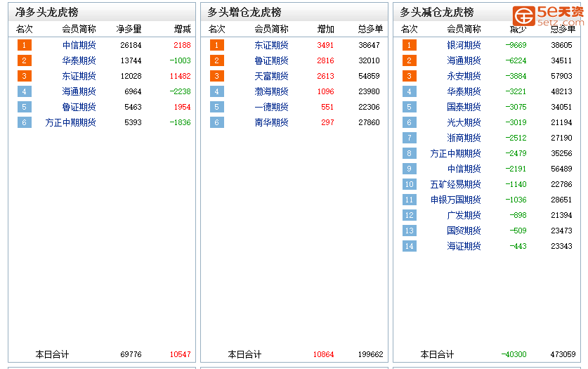588x369 pixels.
Task: Open 鲁证期货 in the 净多头龙虎榜 table
Action: (79, 108)
